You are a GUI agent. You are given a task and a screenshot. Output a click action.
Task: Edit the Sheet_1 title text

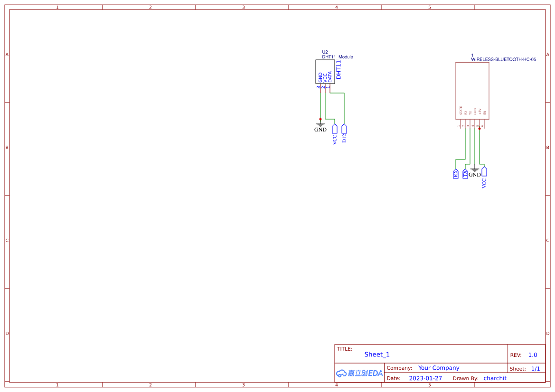click(x=376, y=355)
